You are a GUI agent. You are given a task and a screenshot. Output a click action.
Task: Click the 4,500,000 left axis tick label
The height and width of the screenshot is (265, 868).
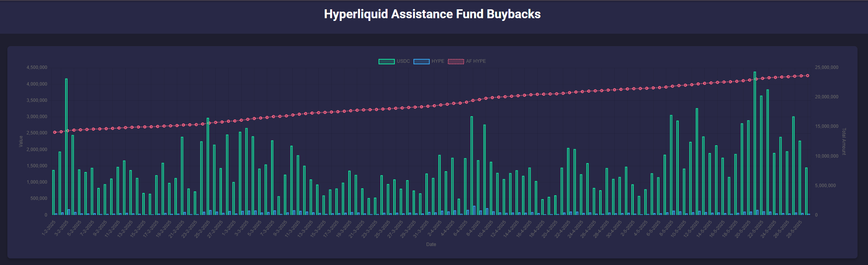(x=37, y=67)
